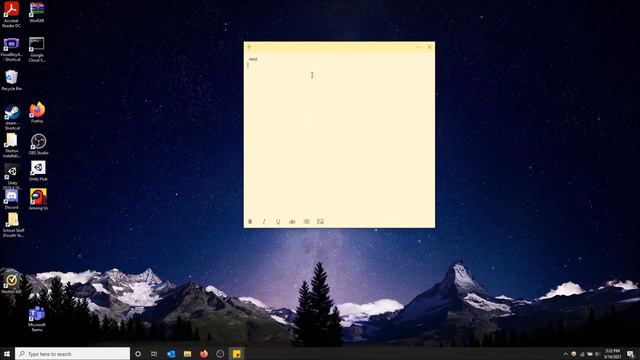Add an image to the sticky note
Viewport: 640px width, 360px height.
click(320, 222)
